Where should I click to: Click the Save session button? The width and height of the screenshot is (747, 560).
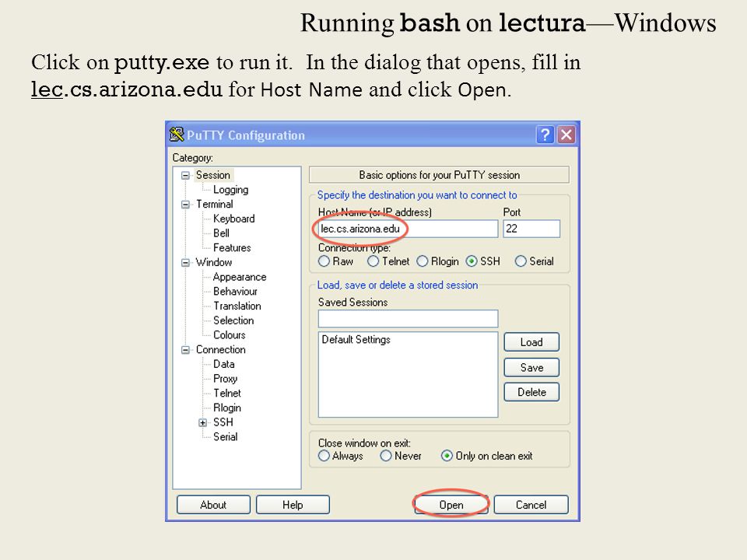(x=531, y=367)
